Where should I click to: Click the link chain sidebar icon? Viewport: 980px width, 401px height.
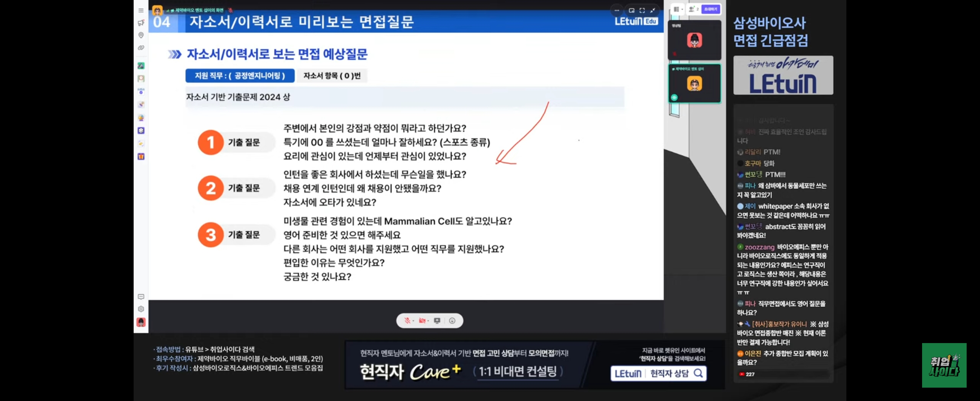(x=141, y=48)
